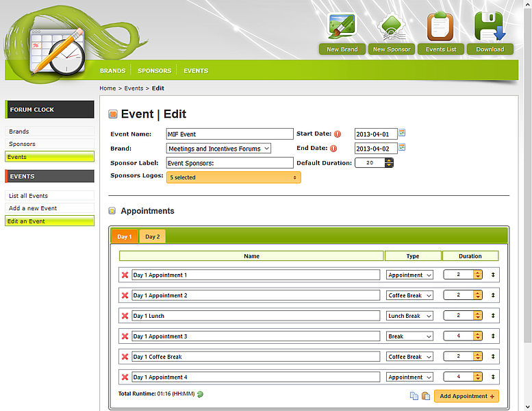
Task: Expand the Sponsors Logos multi-select
Action: 233,177
